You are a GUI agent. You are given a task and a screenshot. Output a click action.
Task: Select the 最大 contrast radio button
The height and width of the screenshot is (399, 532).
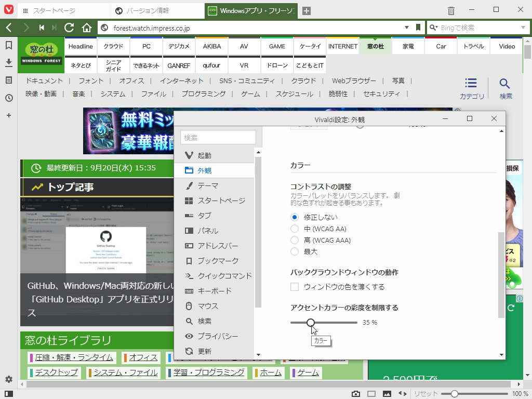294,251
